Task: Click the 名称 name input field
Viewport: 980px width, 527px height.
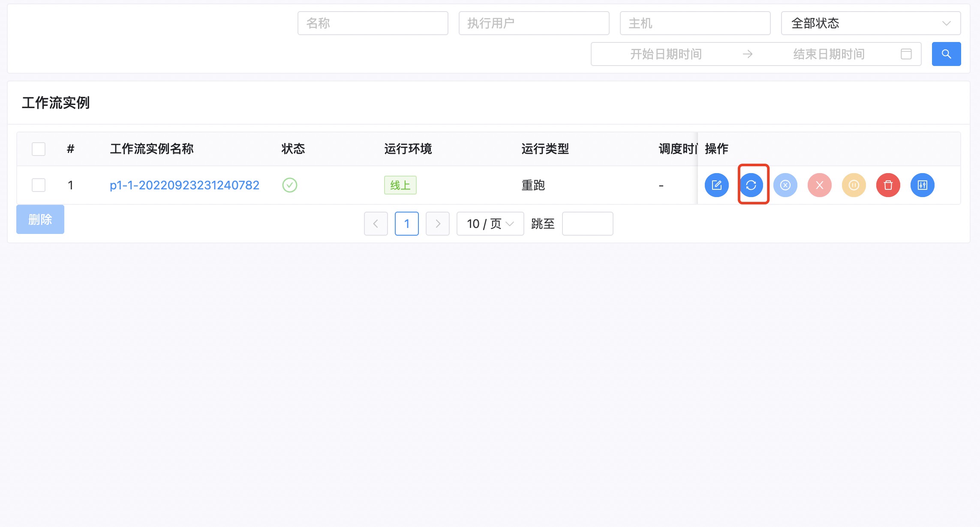Action: 373,23
